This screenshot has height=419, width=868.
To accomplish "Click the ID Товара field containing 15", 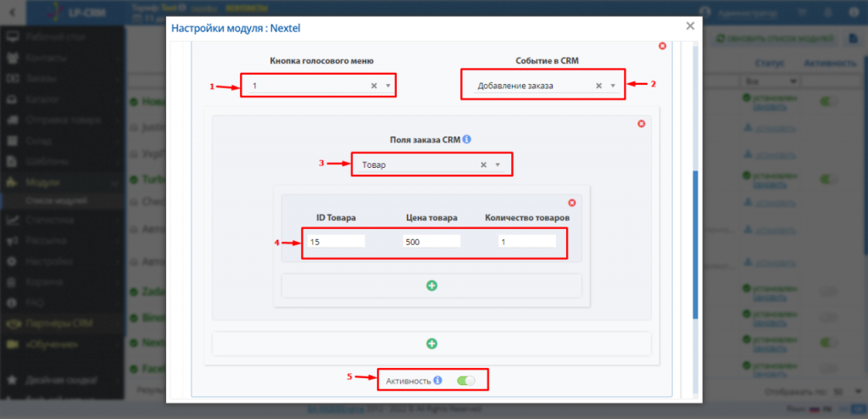I will [x=337, y=242].
